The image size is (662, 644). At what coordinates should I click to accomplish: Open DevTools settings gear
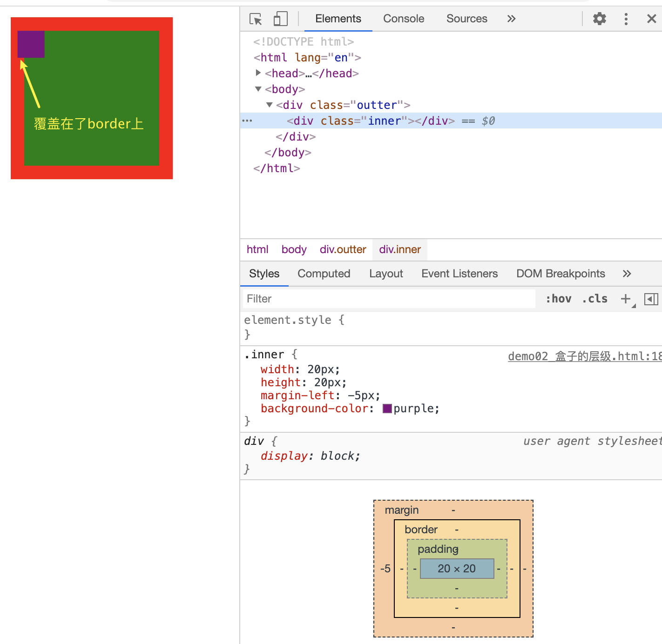pyautogui.click(x=600, y=19)
